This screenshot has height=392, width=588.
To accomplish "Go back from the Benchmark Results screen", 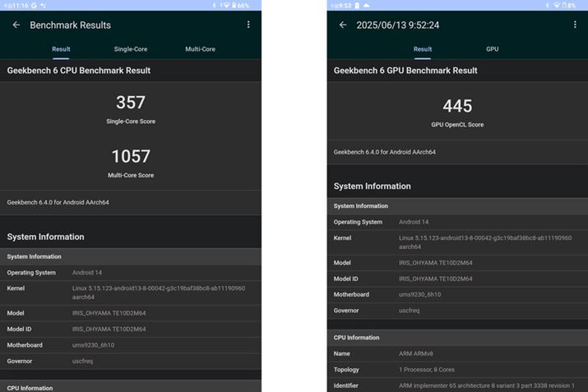I will (x=16, y=25).
